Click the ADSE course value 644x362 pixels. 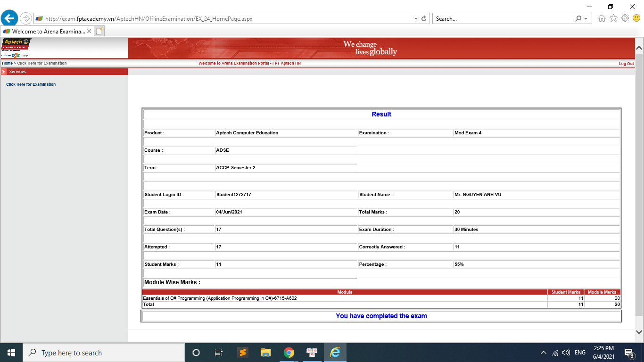coord(223,150)
